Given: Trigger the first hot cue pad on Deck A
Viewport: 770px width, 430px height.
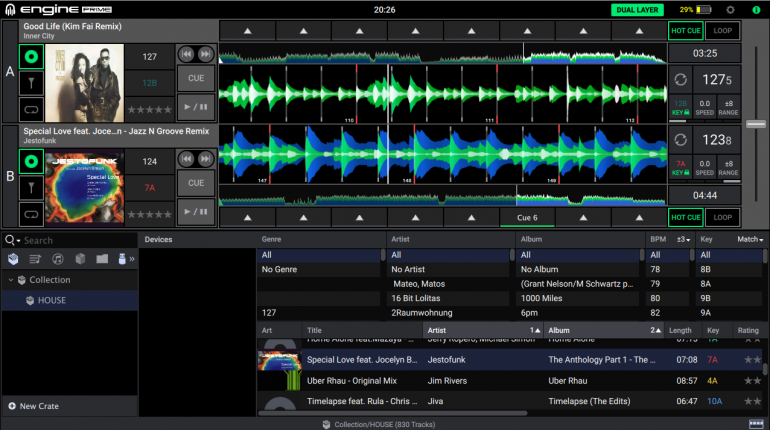Looking at the screenshot, I should [248, 31].
